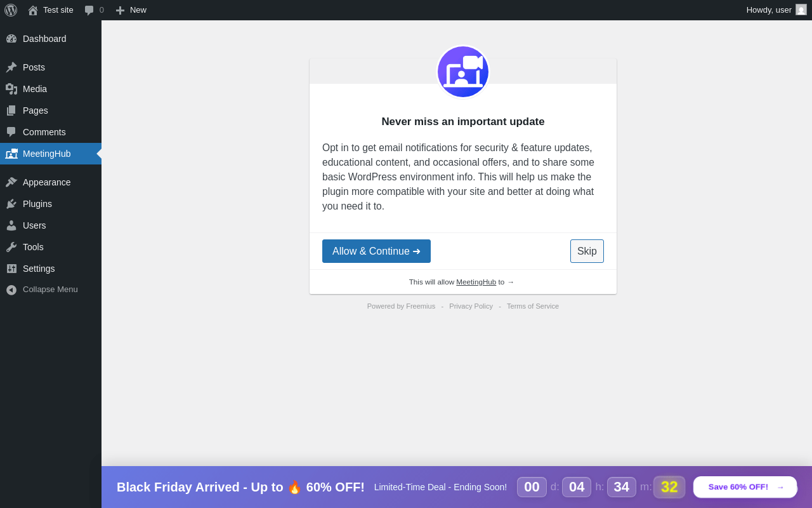This screenshot has height=508, width=812.
Task: Click the New content link
Action: click(x=138, y=10)
